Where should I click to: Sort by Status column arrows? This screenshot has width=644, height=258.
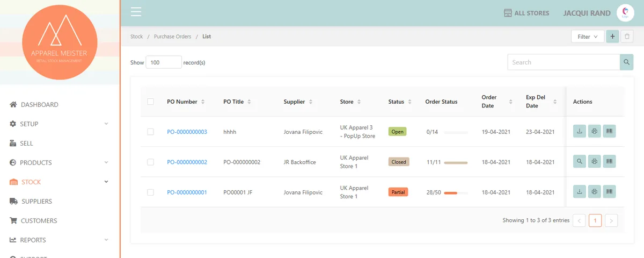[x=409, y=102]
